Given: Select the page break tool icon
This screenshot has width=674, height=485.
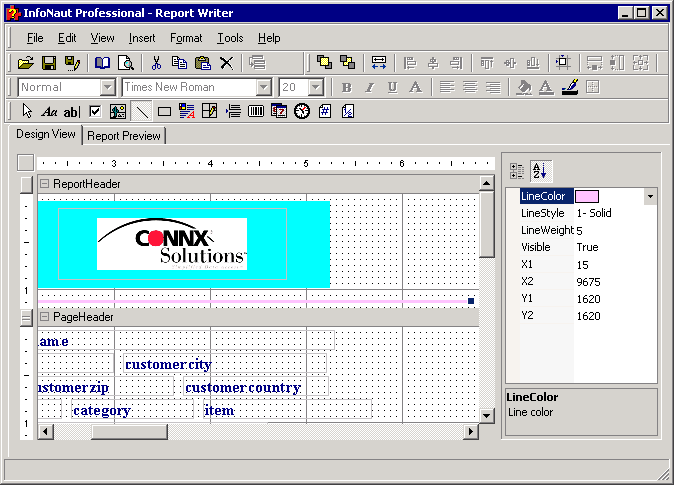Looking at the screenshot, I should tap(233, 112).
